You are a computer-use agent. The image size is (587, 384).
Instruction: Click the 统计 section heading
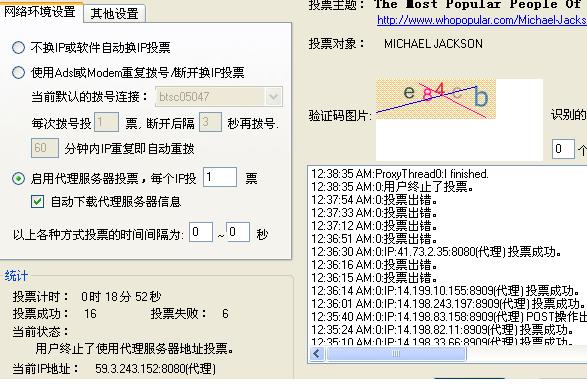click(16, 276)
